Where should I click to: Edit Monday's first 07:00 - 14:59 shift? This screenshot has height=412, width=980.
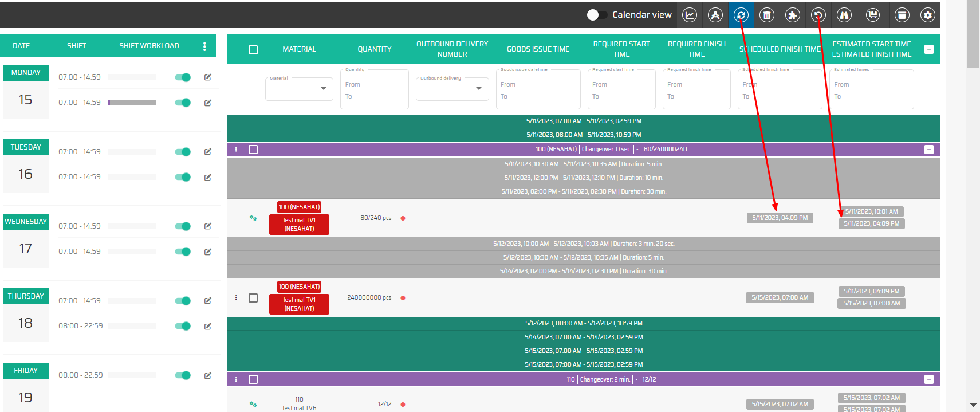(208, 77)
